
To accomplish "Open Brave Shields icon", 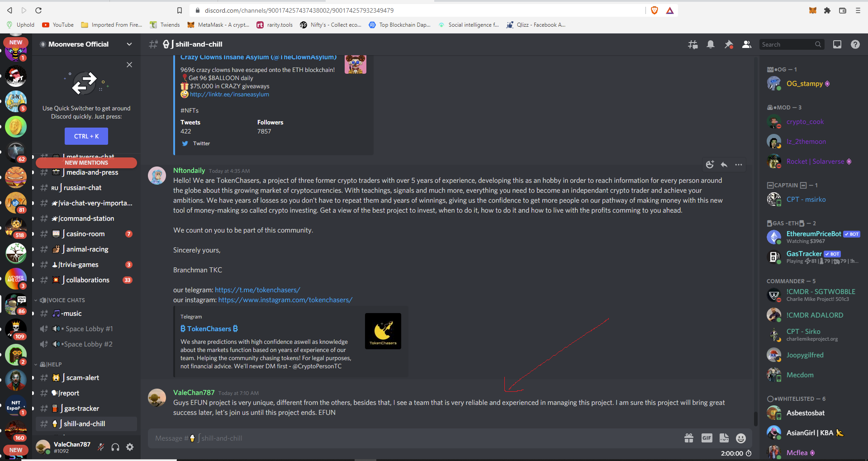I will [x=655, y=10].
